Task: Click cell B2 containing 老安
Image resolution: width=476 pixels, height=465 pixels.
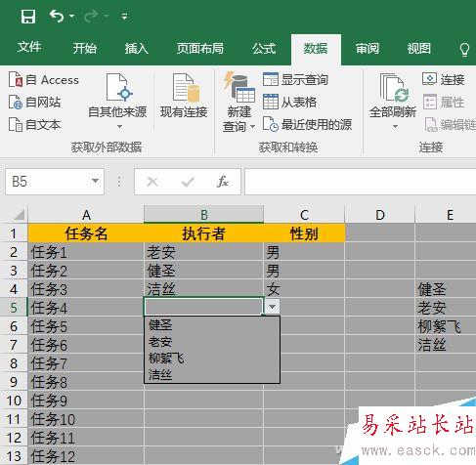Action: tap(203, 252)
